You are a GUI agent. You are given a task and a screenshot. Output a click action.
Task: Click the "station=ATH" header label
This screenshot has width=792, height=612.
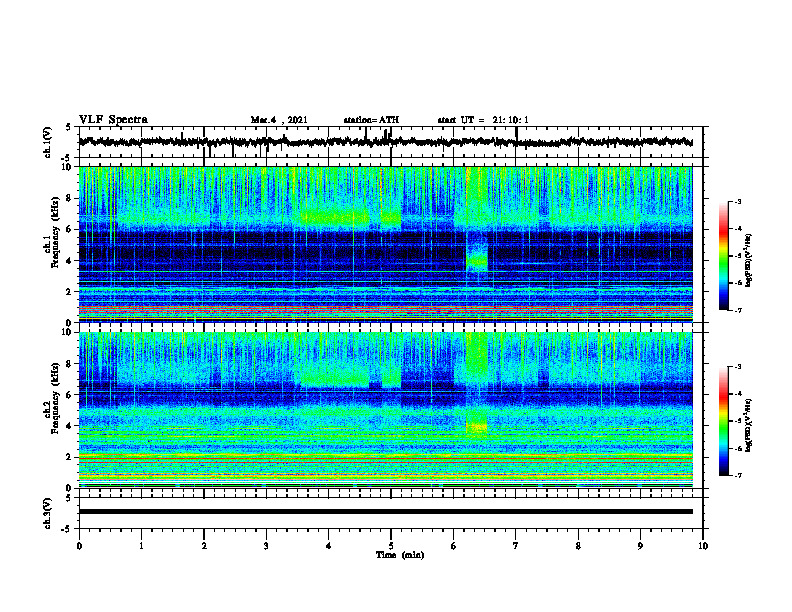tap(371, 120)
